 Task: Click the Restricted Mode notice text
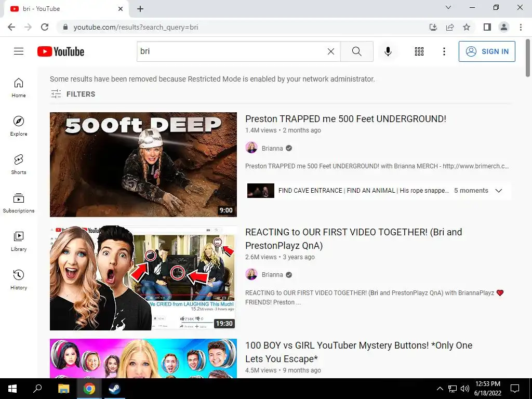[x=212, y=79]
